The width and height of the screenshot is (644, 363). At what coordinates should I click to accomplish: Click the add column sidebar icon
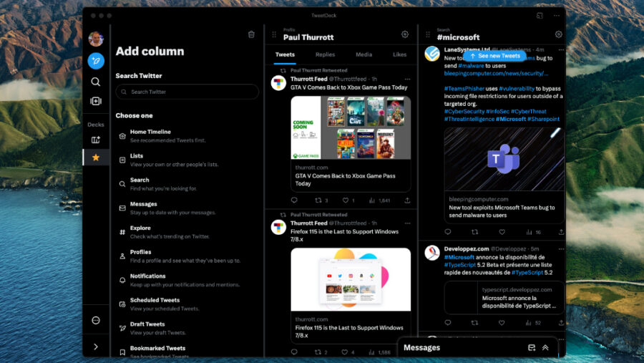(96, 101)
